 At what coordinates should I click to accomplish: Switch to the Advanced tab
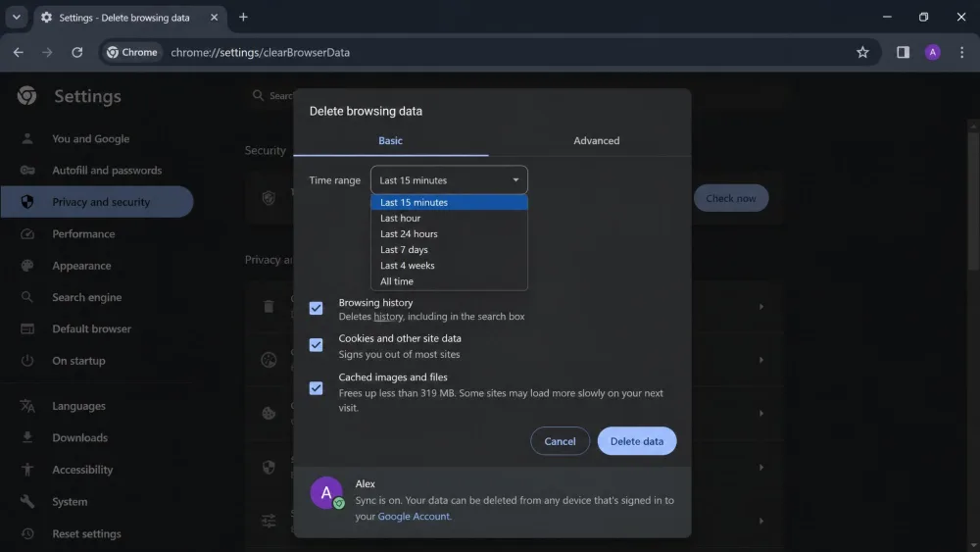coord(597,140)
